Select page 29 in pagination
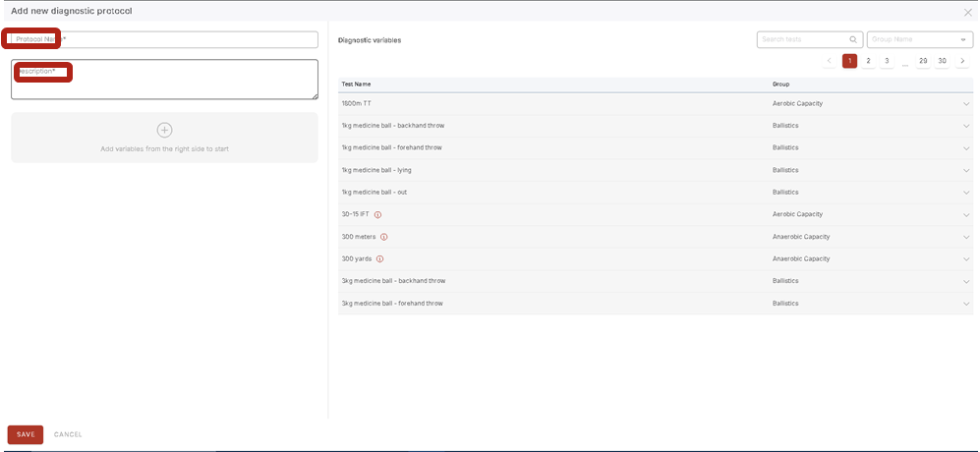This screenshot has width=980, height=452. (x=923, y=61)
